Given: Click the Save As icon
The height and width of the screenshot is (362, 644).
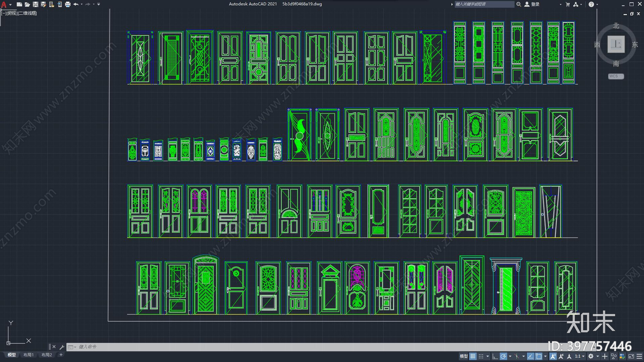Looking at the screenshot, I should (43, 4).
